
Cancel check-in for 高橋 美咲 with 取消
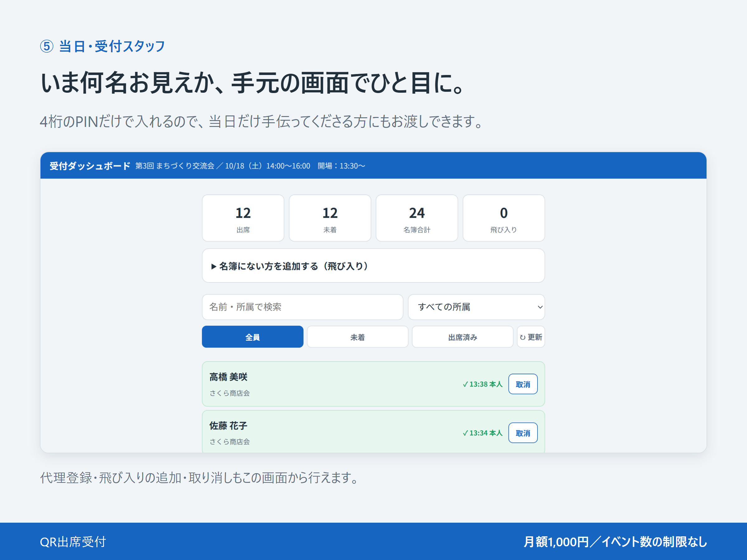(x=523, y=384)
